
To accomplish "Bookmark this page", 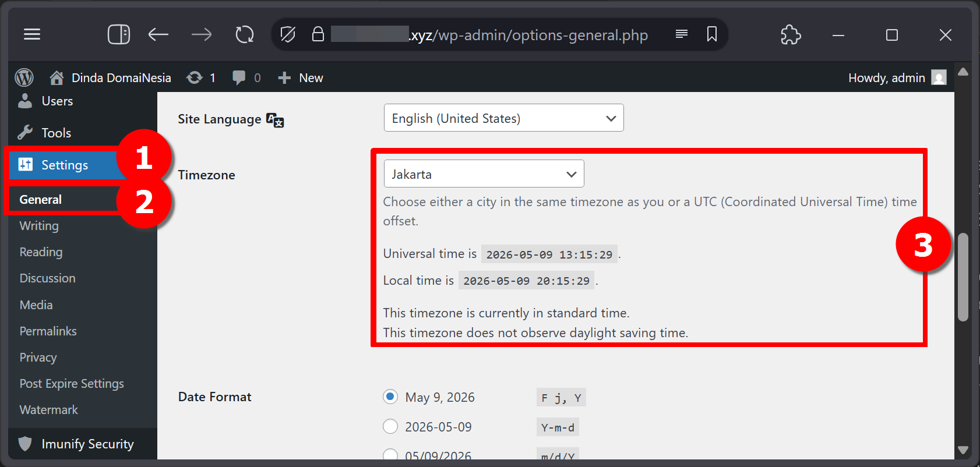I will pyautogui.click(x=712, y=34).
